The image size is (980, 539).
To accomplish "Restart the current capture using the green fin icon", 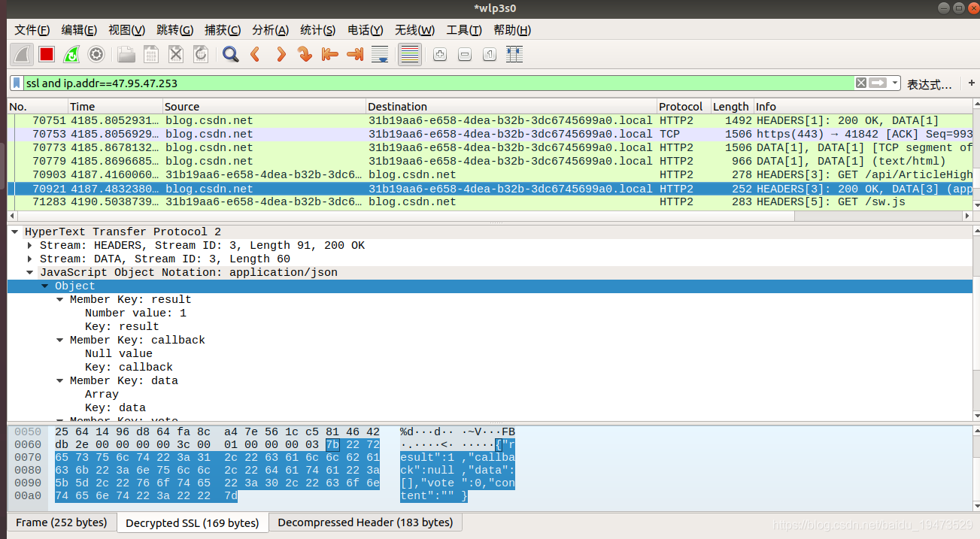I will [x=71, y=53].
